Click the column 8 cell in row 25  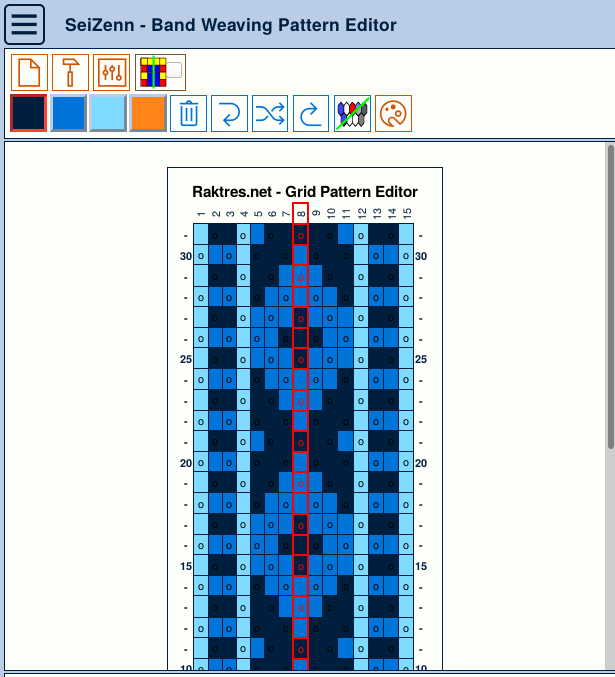301,359
